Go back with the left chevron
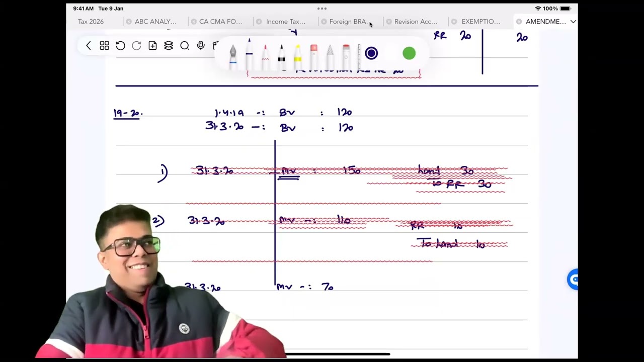 89,46
